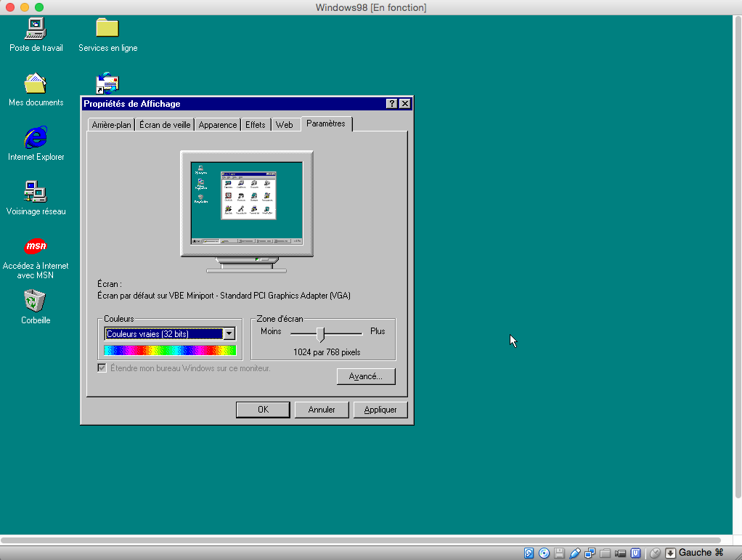
Task: Click VirtualBox video capture icon
Action: tap(620, 553)
